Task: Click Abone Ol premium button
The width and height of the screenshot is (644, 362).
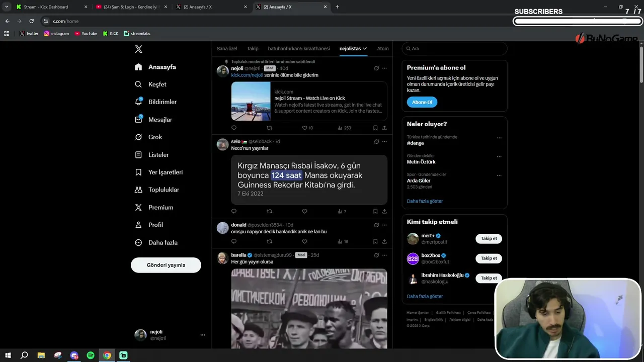Action: pyautogui.click(x=422, y=102)
